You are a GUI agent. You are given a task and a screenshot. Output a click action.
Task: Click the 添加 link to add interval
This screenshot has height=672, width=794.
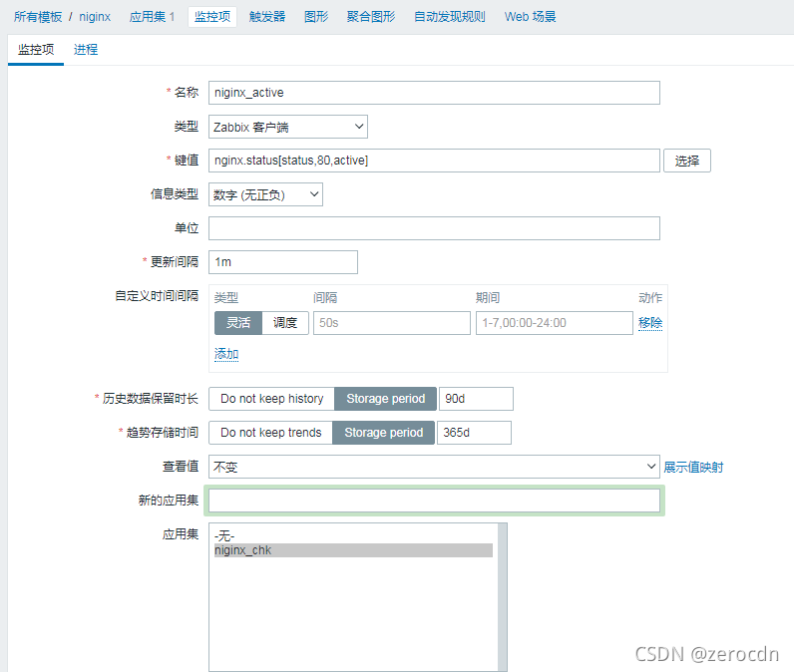[226, 354]
